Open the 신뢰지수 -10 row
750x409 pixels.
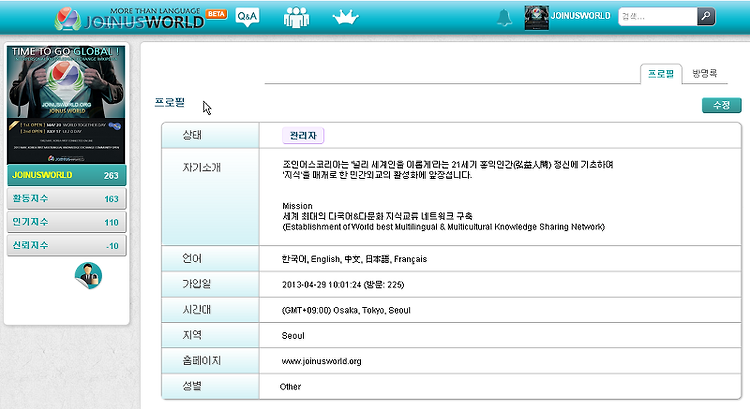[x=66, y=245]
